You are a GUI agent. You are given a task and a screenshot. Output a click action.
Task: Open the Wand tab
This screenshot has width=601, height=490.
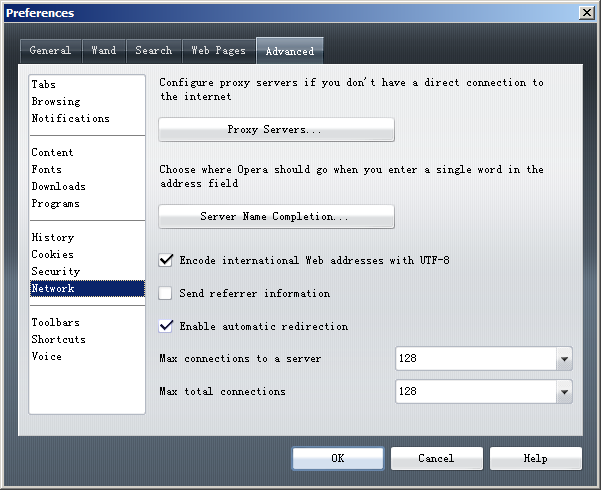(x=103, y=51)
